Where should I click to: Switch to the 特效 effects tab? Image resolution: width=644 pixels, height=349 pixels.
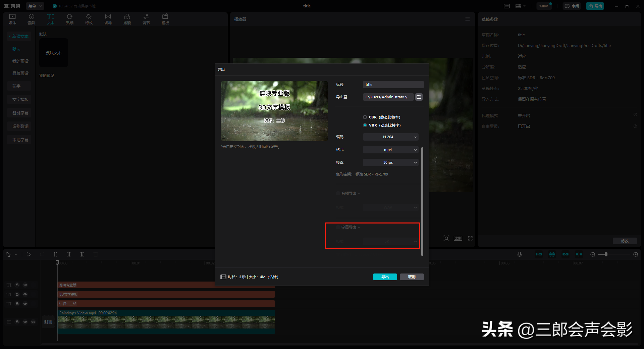[89, 19]
